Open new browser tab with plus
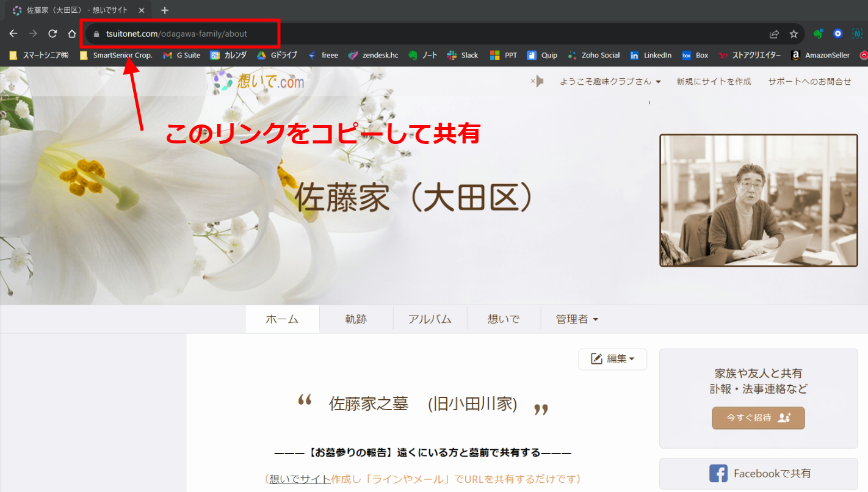Viewport: 868px width, 492px height. (165, 10)
